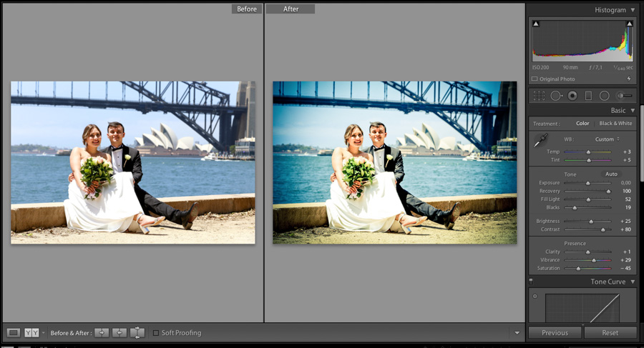
Task: Click the Tone section label
Action: click(570, 174)
